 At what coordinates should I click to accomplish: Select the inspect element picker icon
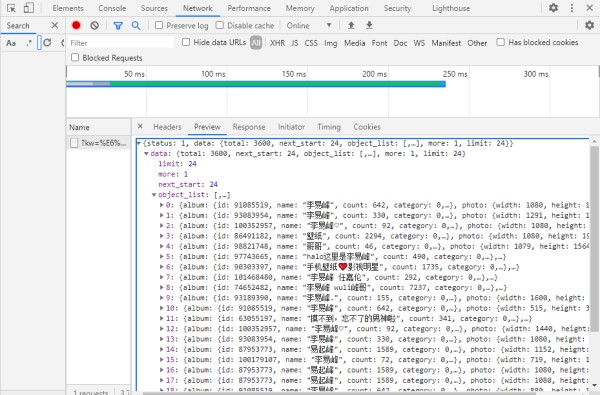click(x=11, y=8)
